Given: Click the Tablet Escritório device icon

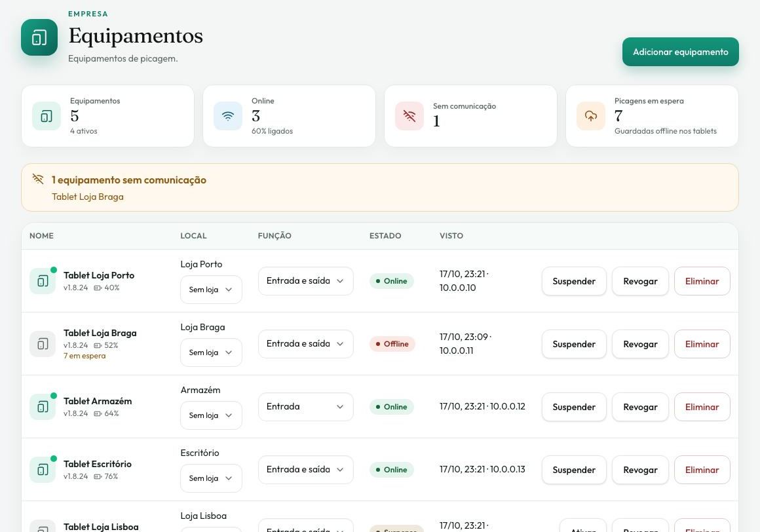Looking at the screenshot, I should tap(43, 470).
